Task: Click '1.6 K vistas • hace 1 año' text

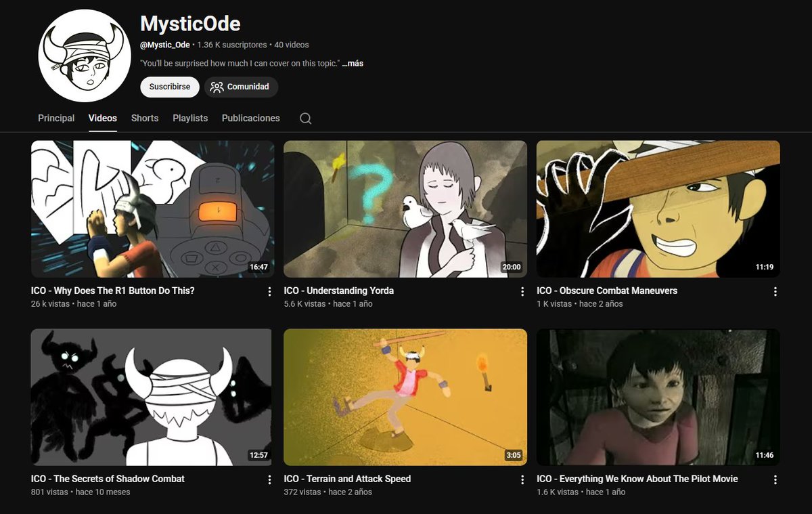Action: point(581,492)
